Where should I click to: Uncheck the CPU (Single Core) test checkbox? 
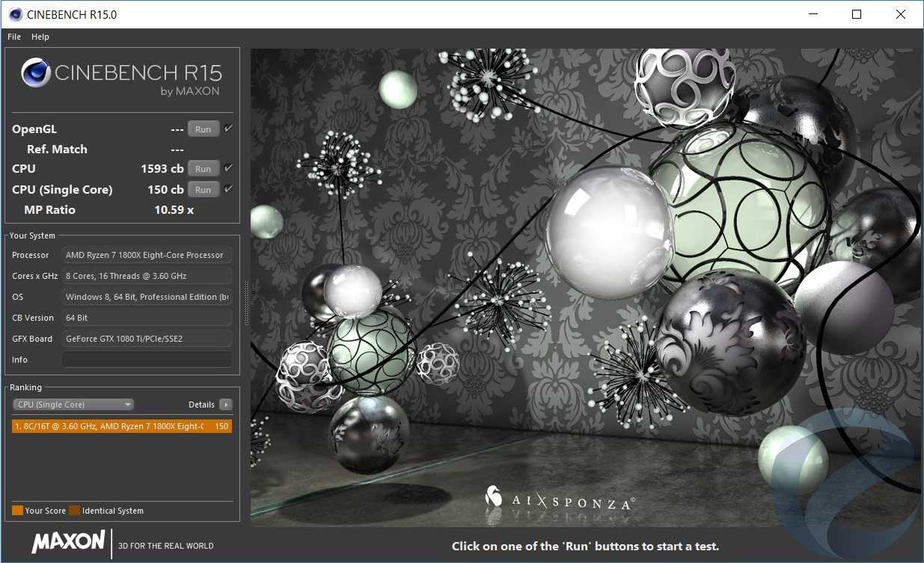229,189
